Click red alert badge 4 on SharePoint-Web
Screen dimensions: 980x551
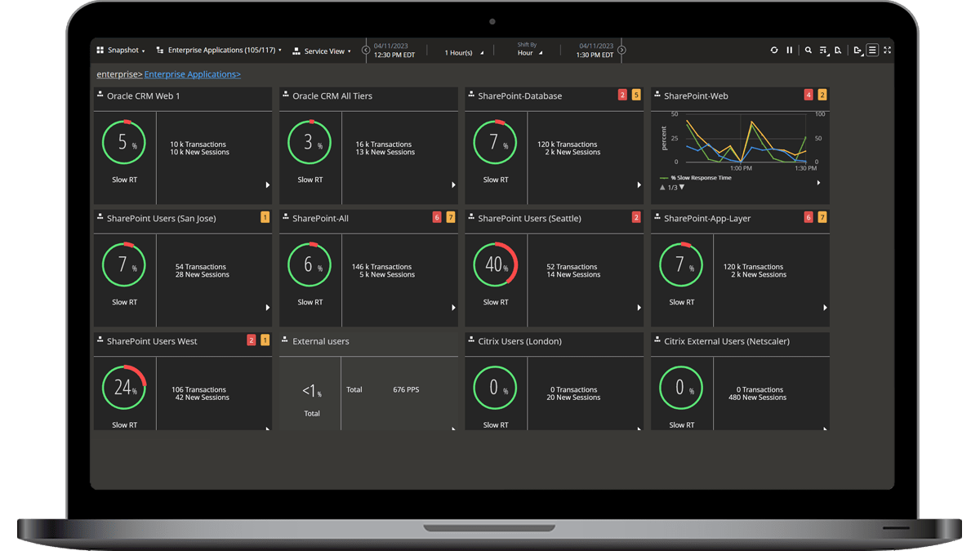808,96
